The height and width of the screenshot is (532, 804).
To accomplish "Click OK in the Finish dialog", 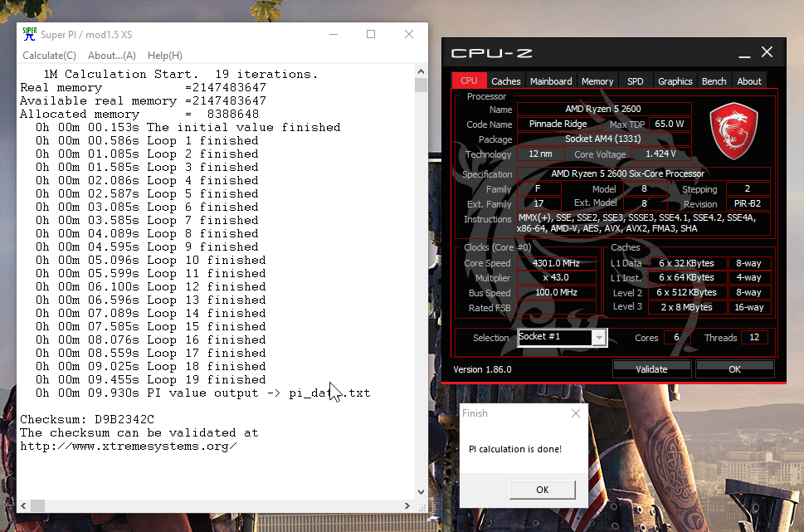I will (542, 490).
